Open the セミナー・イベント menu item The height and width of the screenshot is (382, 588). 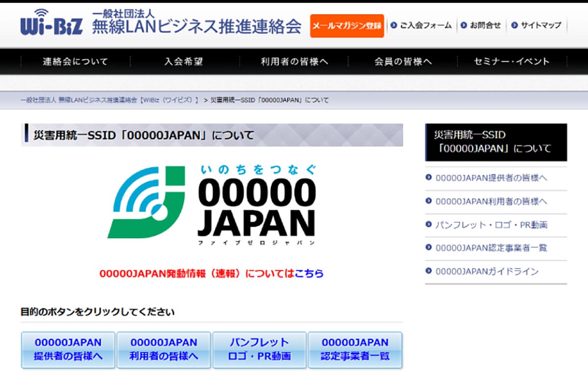tap(512, 62)
